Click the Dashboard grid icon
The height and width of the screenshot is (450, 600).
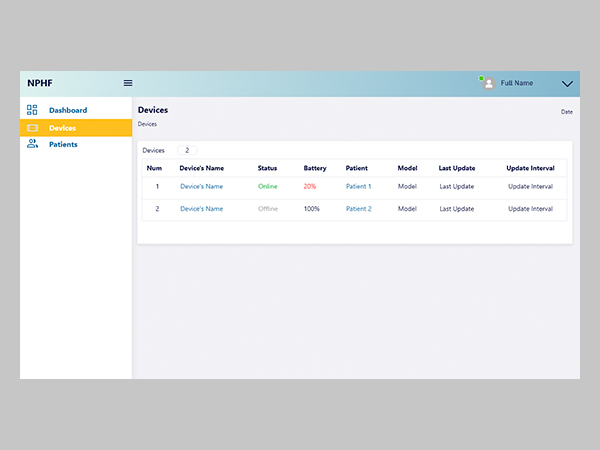click(32, 110)
